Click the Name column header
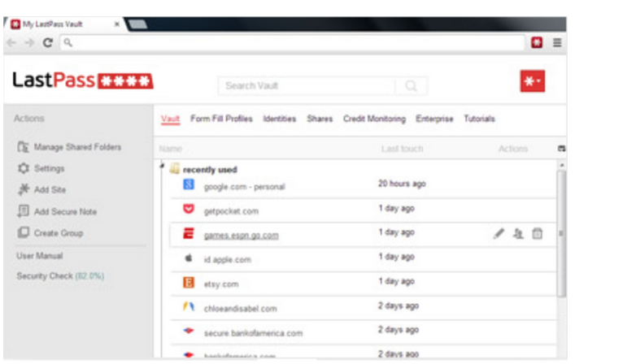Image resolution: width=636 pixels, height=364 pixels. click(x=171, y=149)
